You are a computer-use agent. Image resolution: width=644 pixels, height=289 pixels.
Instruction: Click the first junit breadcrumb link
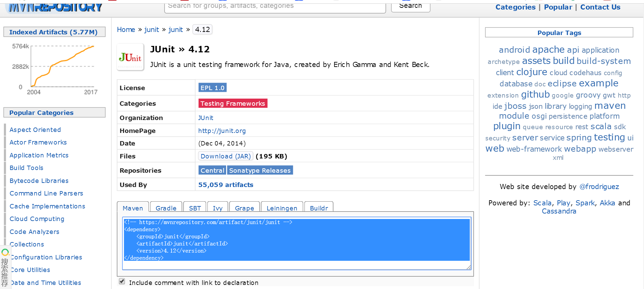pos(152,30)
